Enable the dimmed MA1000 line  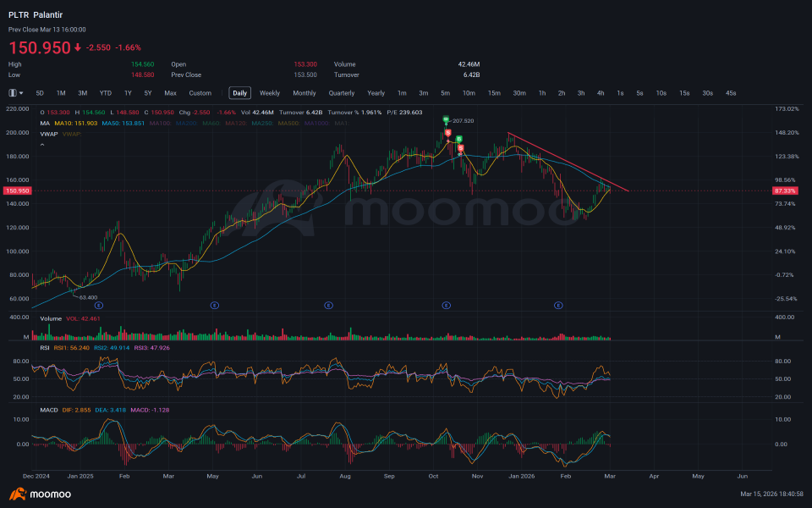pos(317,124)
